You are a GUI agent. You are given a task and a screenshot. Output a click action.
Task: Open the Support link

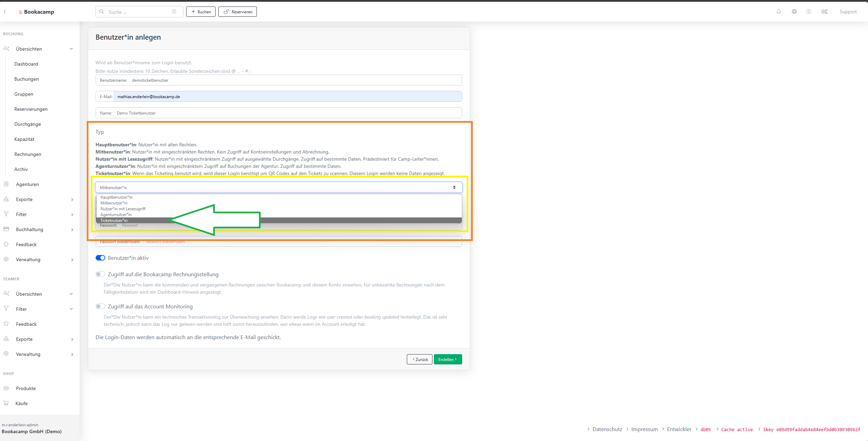(x=848, y=12)
